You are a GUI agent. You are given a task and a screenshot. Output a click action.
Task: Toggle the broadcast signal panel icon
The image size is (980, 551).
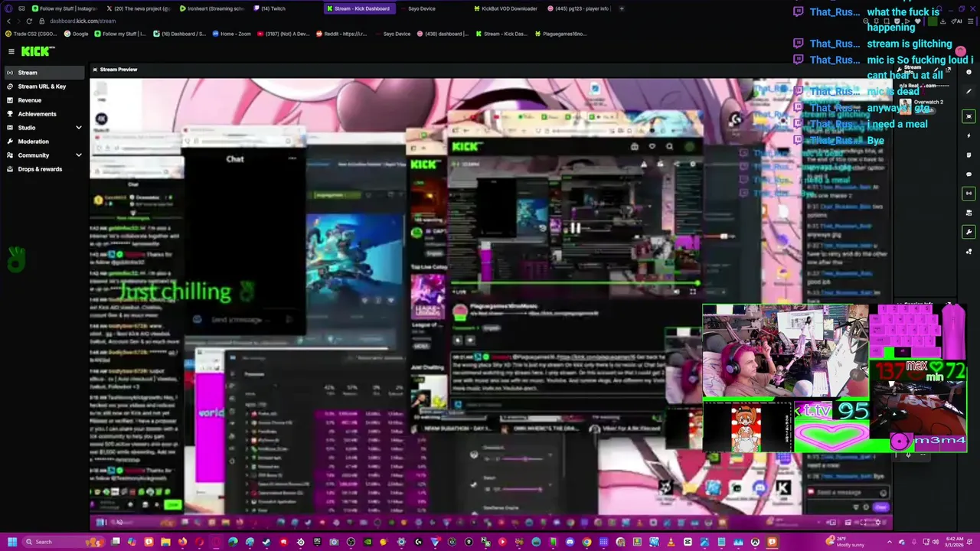[969, 194]
